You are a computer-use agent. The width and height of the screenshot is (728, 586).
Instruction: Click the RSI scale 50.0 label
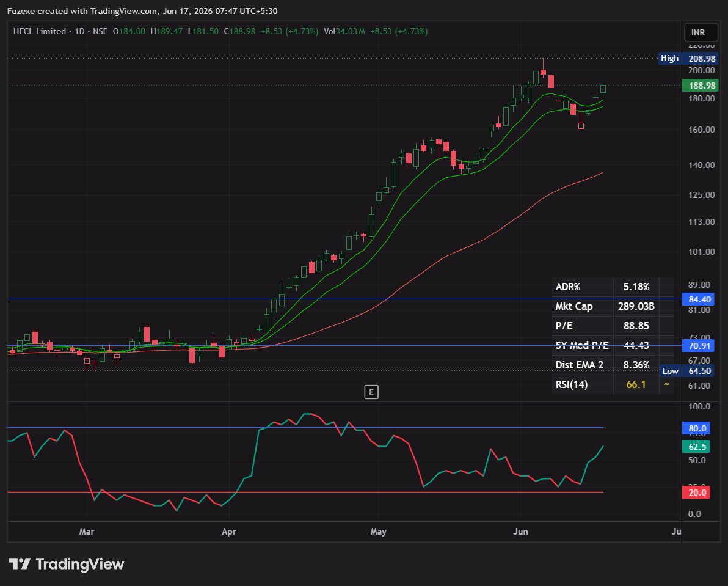tap(697, 460)
